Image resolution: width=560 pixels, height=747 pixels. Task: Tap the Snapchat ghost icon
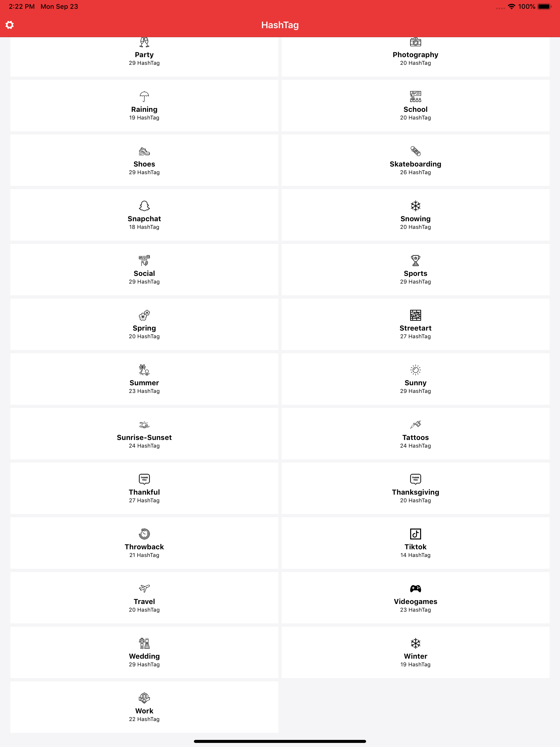(144, 206)
